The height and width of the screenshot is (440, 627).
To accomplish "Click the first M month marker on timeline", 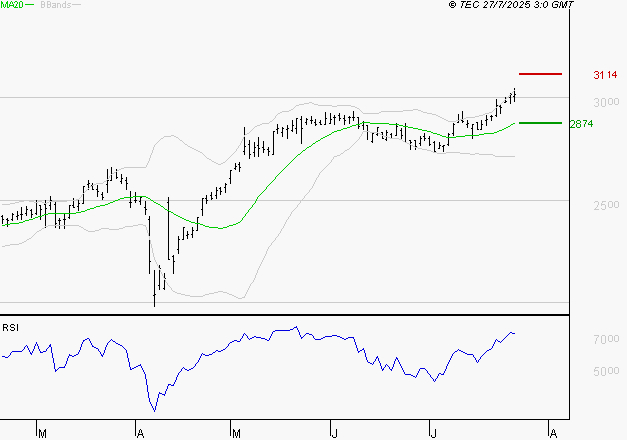I will (x=42, y=433).
